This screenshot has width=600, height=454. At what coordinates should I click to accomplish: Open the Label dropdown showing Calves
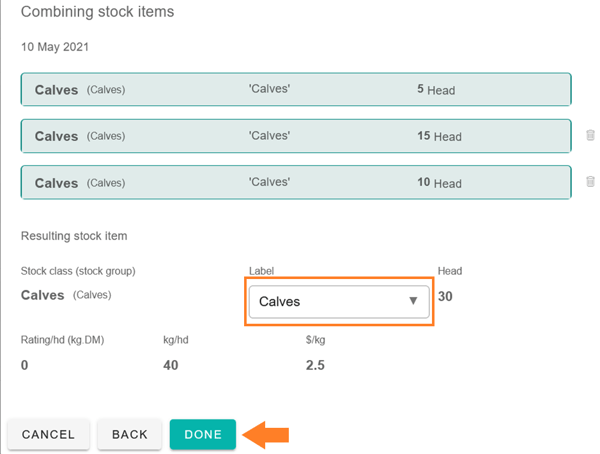click(x=339, y=301)
